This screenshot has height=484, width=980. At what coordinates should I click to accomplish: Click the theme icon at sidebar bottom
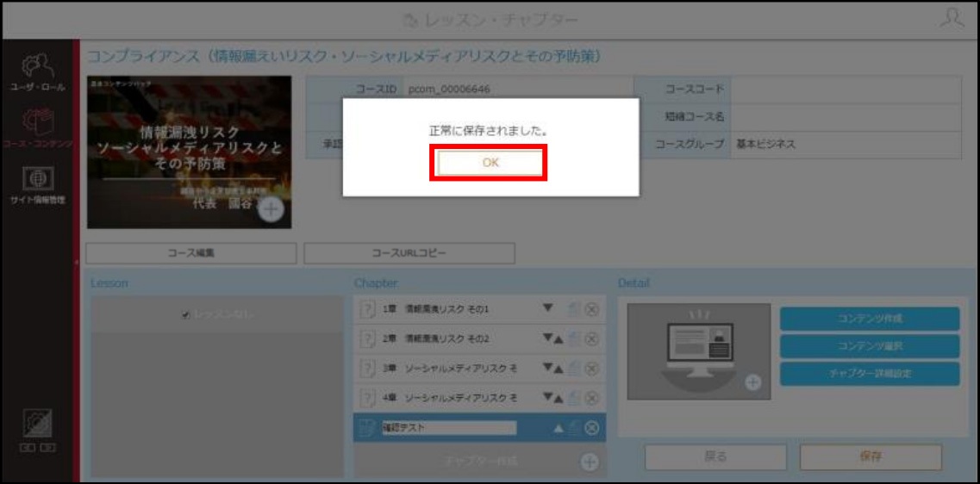(x=38, y=422)
